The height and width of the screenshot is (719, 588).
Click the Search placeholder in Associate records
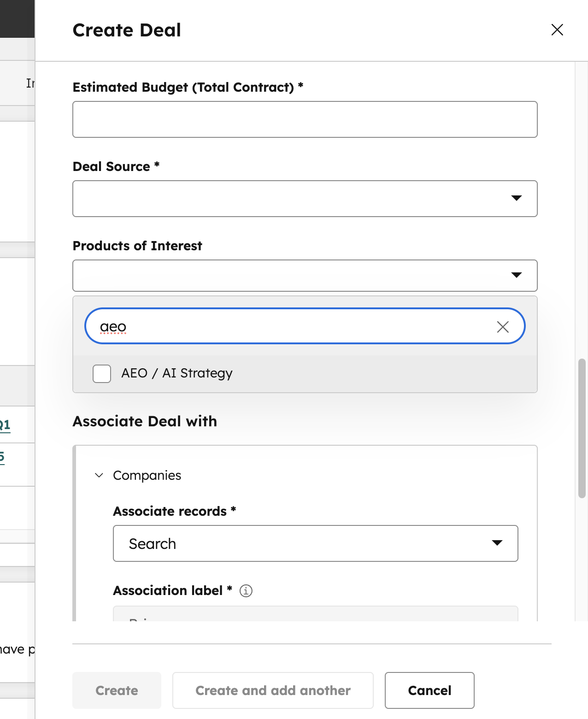point(153,544)
